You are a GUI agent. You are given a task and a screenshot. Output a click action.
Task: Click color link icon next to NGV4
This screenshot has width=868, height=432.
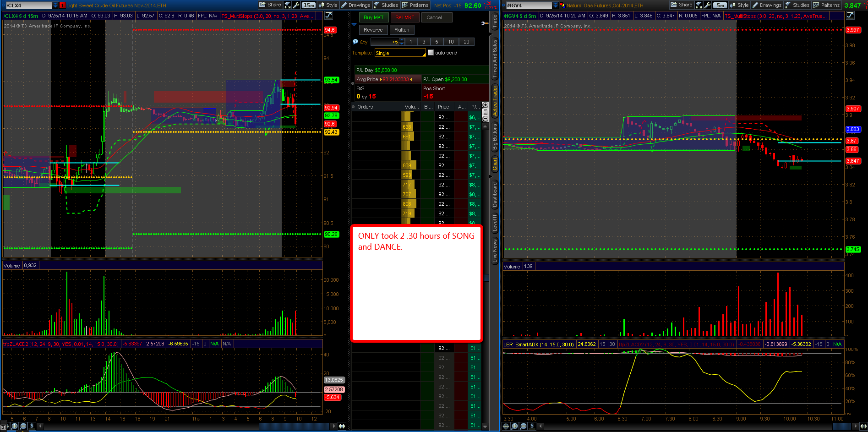coord(562,5)
